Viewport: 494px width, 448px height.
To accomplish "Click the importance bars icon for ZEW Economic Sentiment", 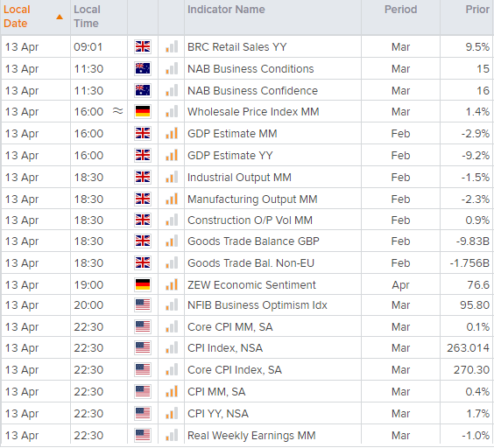I will tap(172, 284).
